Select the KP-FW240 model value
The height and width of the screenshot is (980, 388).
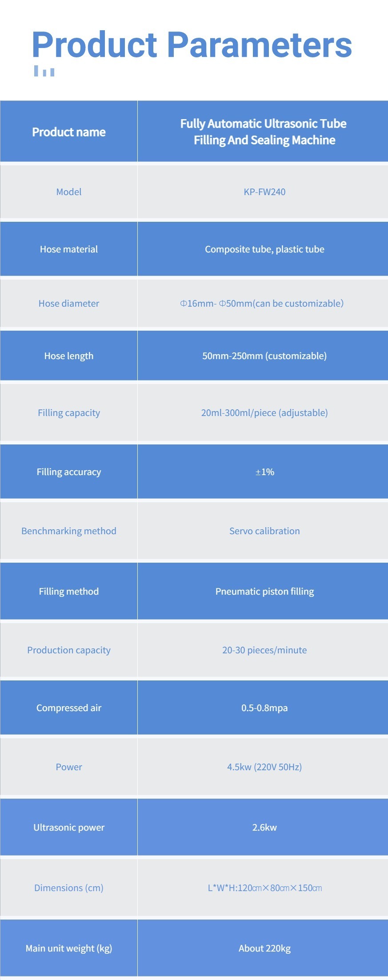(264, 192)
